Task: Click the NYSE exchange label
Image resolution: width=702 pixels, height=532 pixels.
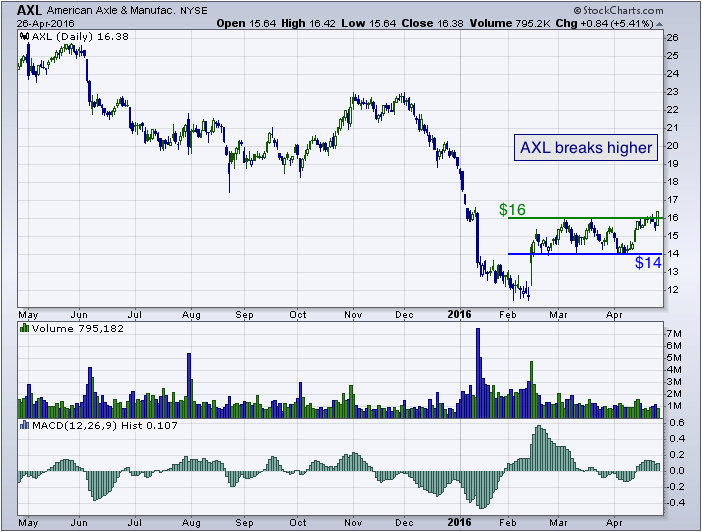Action: coord(194,10)
